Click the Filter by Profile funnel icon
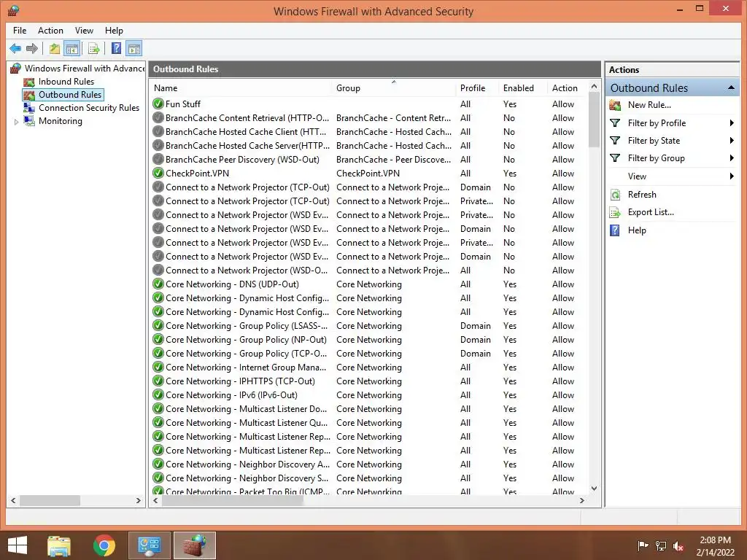 point(615,122)
